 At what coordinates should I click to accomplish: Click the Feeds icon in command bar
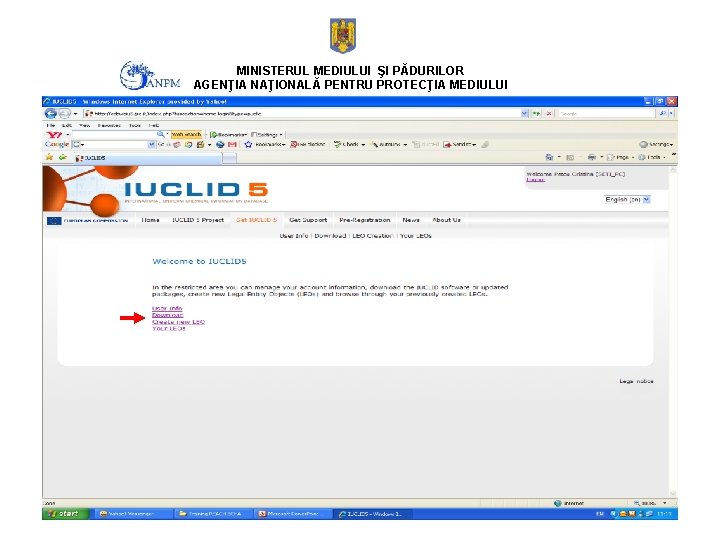tap(570, 157)
